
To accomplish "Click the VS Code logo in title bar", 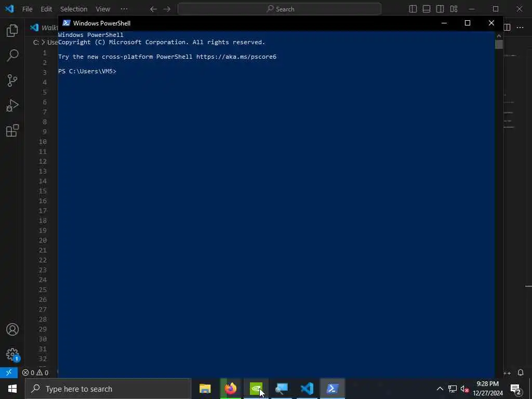I will (9, 9).
